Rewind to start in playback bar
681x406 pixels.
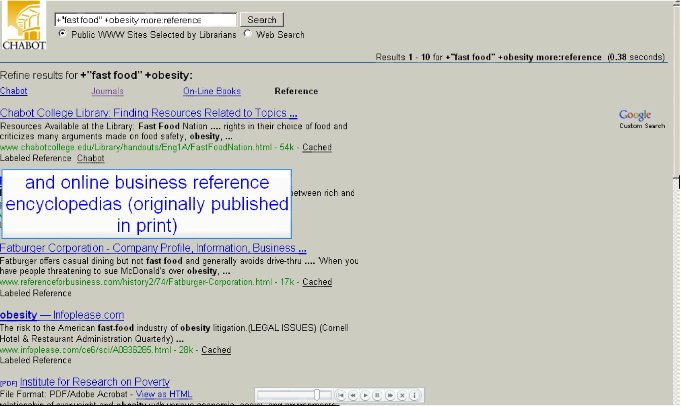(341, 395)
